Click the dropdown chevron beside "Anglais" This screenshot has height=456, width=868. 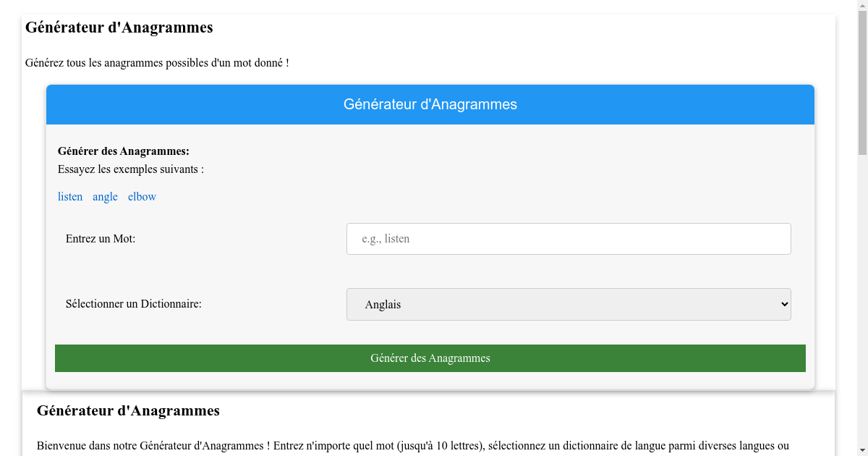781,304
